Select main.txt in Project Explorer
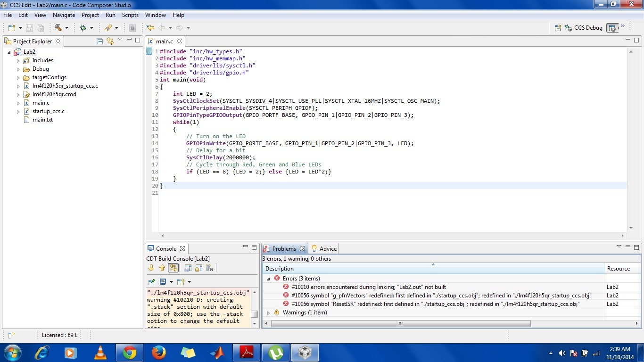 [x=42, y=120]
